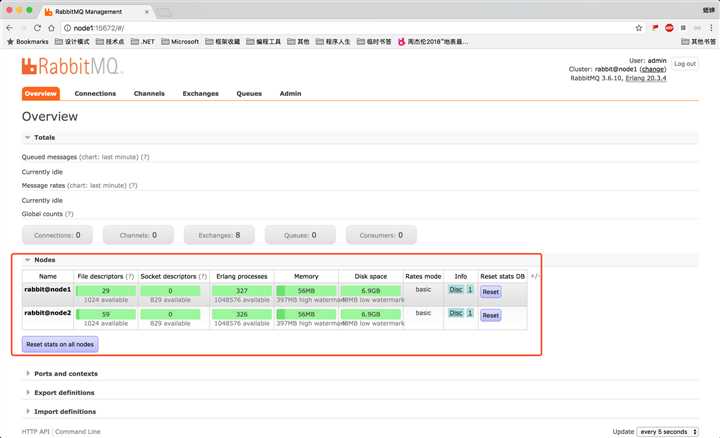Click the Consumers: 0 counter

tap(381, 235)
